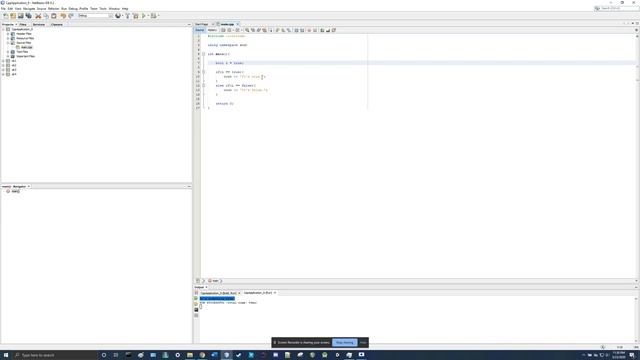Click the red macro record icon in editor toolbar
Image resolution: width=640 pixels, height=360 pixels.
tap(309, 30)
